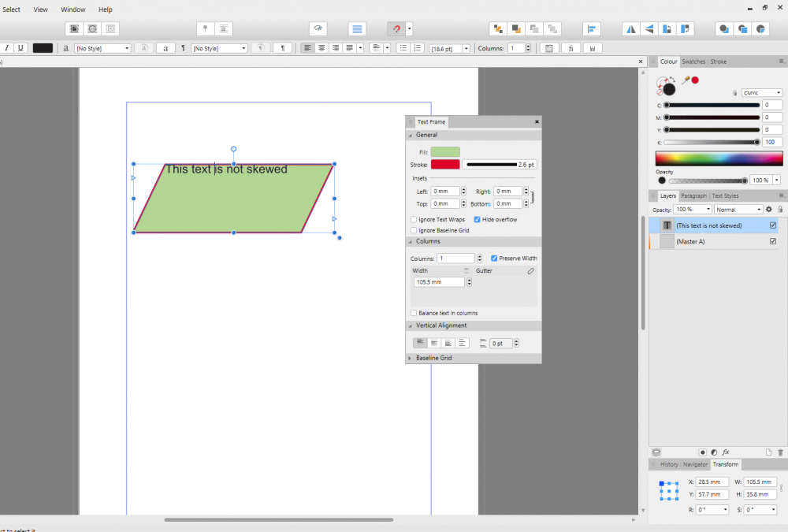Viewport: 788px width, 532px height.
Task: Uncheck the Preserve Width checkbox
Action: 495,258
